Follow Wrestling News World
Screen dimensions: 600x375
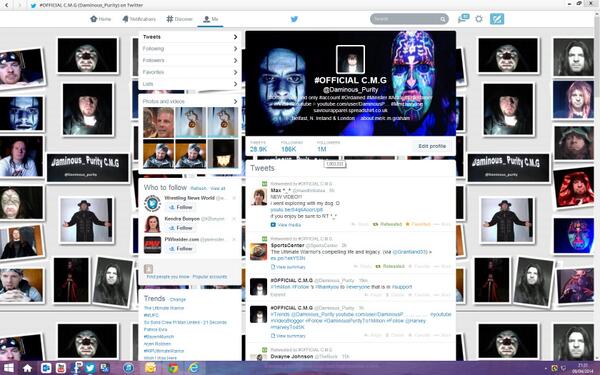(181, 207)
